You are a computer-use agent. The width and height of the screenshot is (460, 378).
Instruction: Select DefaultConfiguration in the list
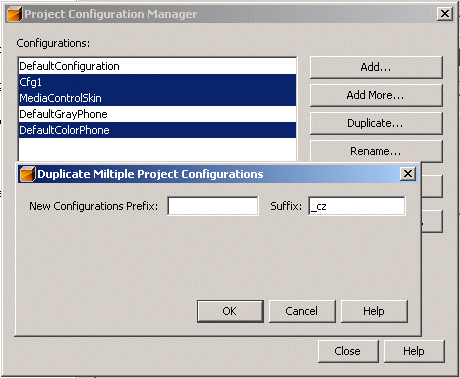(x=157, y=66)
